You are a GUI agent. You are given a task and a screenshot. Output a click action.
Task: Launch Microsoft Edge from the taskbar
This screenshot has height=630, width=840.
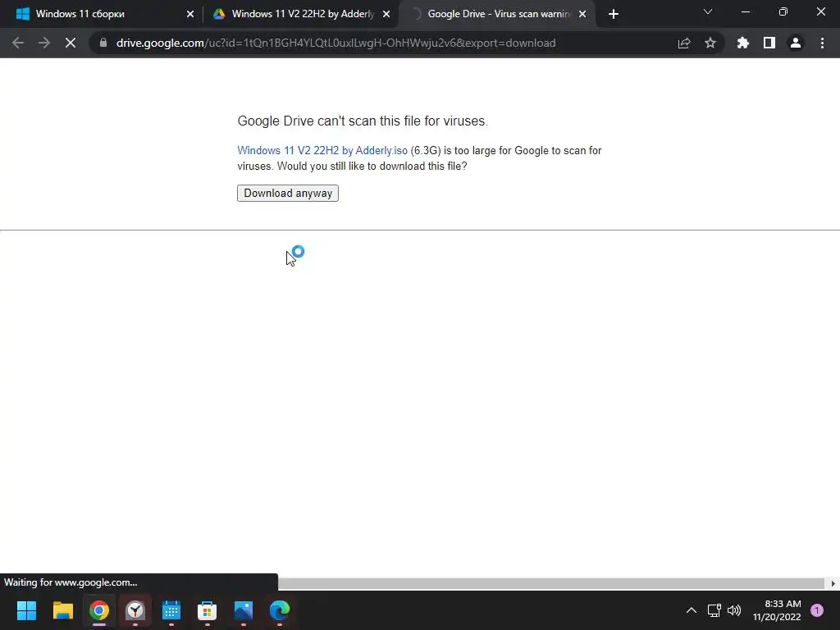point(280,610)
